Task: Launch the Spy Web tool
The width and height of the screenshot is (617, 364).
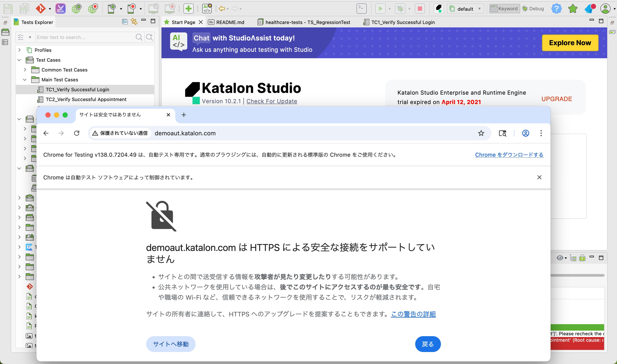Action: (76, 9)
